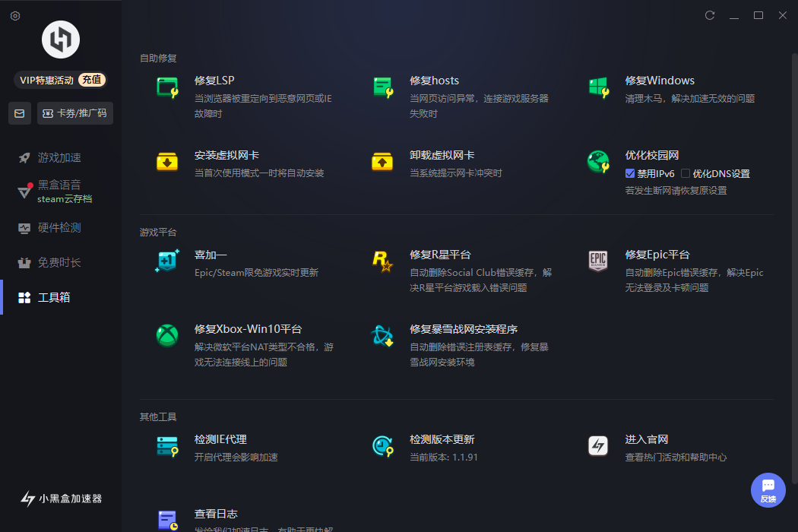Click the 卡券/推广码 button
798x532 pixels.
point(75,113)
